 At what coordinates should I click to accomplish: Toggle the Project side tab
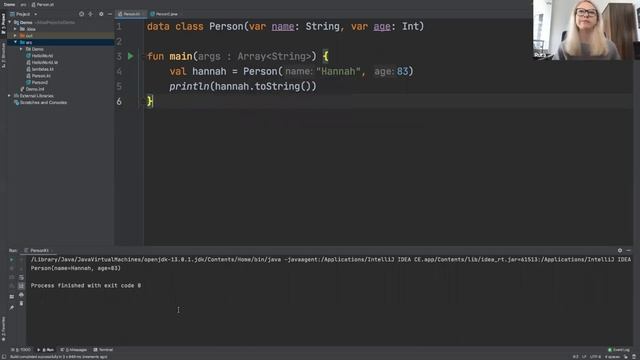[3, 24]
